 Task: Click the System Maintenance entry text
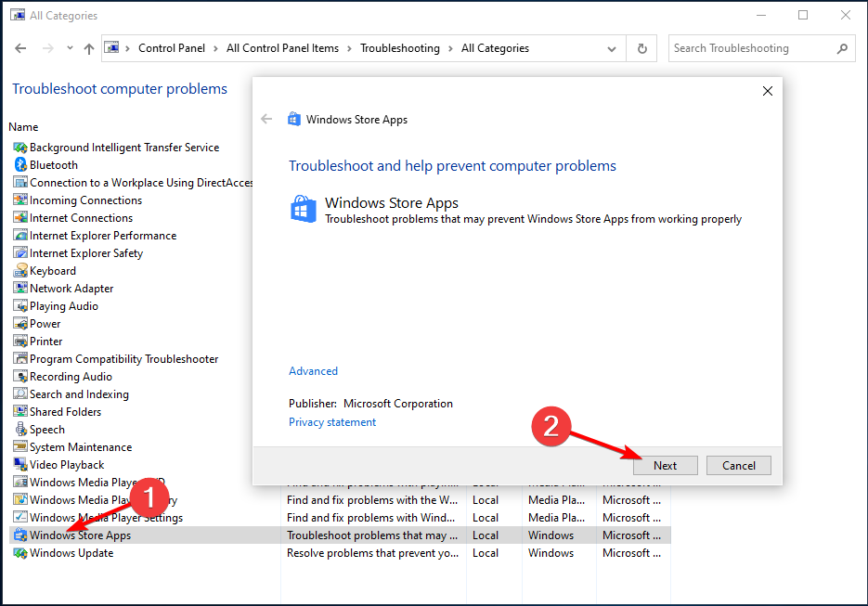coord(81,447)
